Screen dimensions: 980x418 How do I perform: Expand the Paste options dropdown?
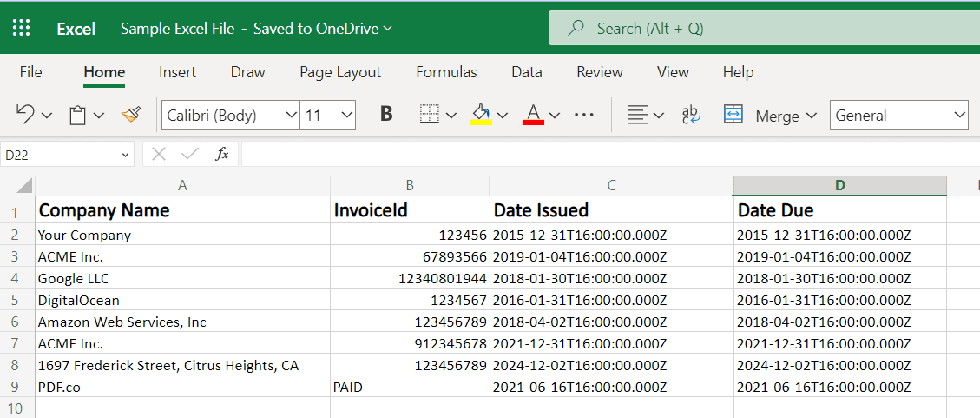99,116
